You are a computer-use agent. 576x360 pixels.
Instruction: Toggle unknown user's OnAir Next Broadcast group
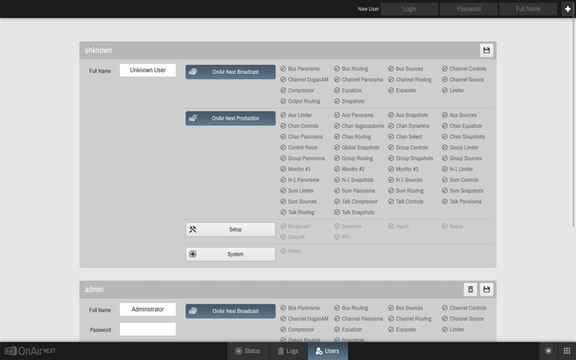click(230, 72)
